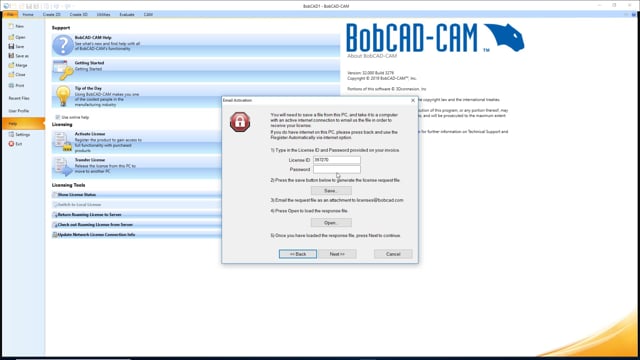Screen dimensions: 640x360
Task: Click the Activate License document icon
Action: pyautogui.click(x=62, y=142)
